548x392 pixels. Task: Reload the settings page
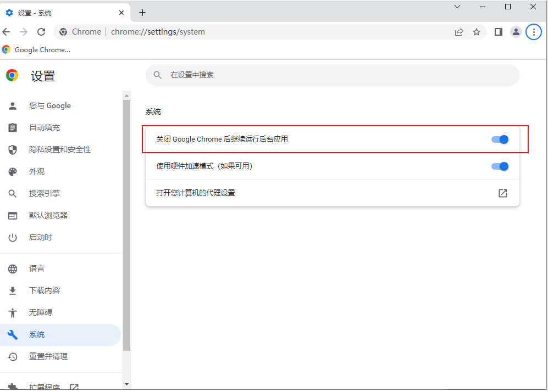coord(41,32)
